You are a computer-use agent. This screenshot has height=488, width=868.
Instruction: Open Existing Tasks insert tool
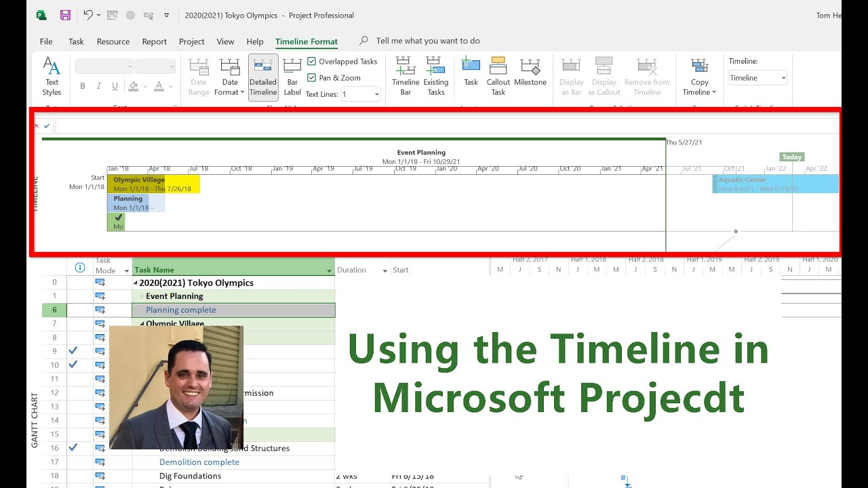436,76
